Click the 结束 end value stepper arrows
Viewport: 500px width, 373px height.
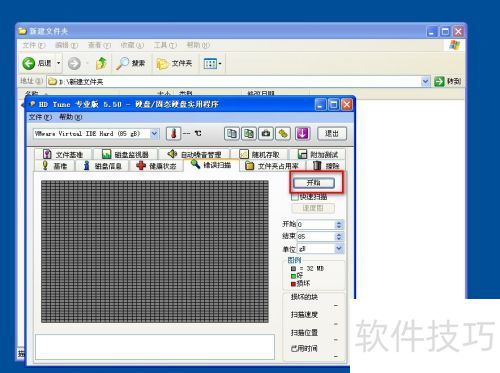[339, 236]
